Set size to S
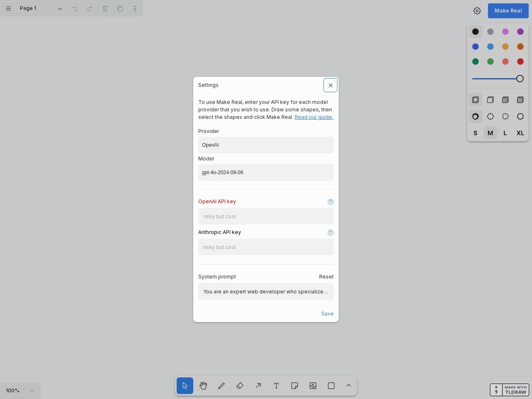The width and height of the screenshot is (532, 399). pos(475,133)
